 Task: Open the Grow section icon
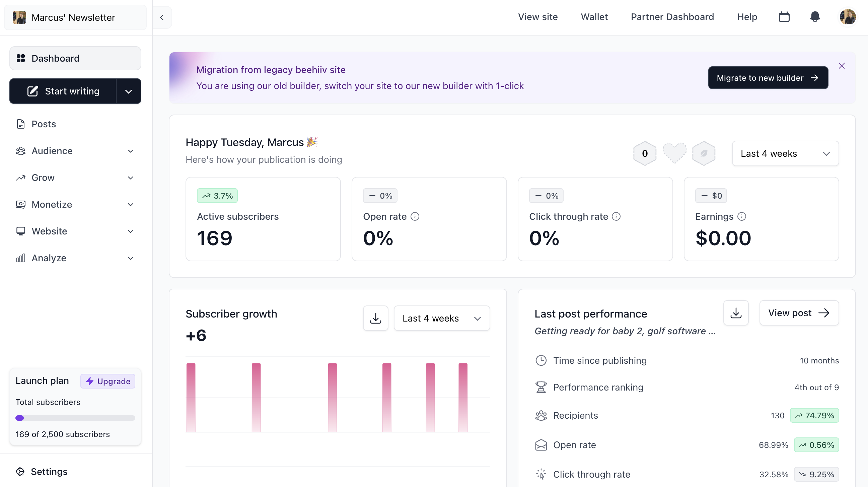[21, 178]
